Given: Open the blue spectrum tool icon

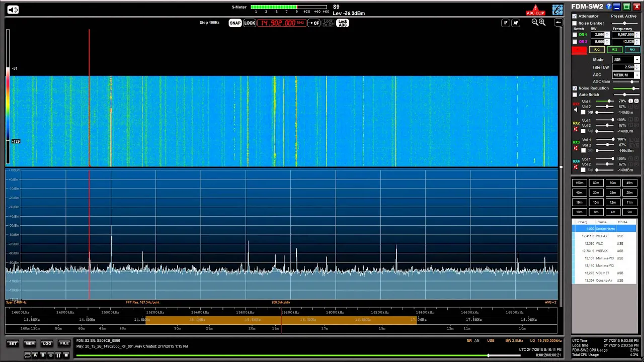Looking at the screenshot, I should [557, 10].
